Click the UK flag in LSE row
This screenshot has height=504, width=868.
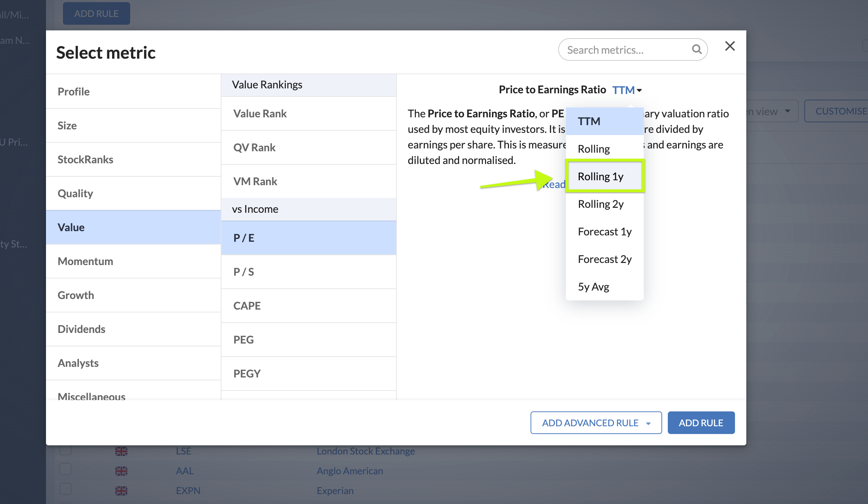121,451
